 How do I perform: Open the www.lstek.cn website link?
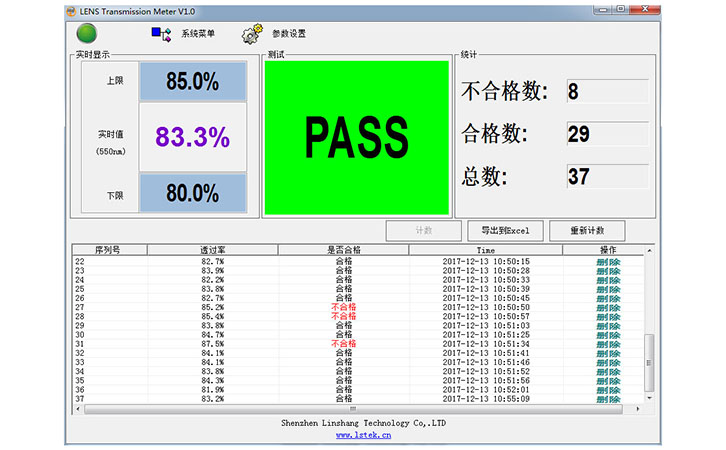click(363, 435)
